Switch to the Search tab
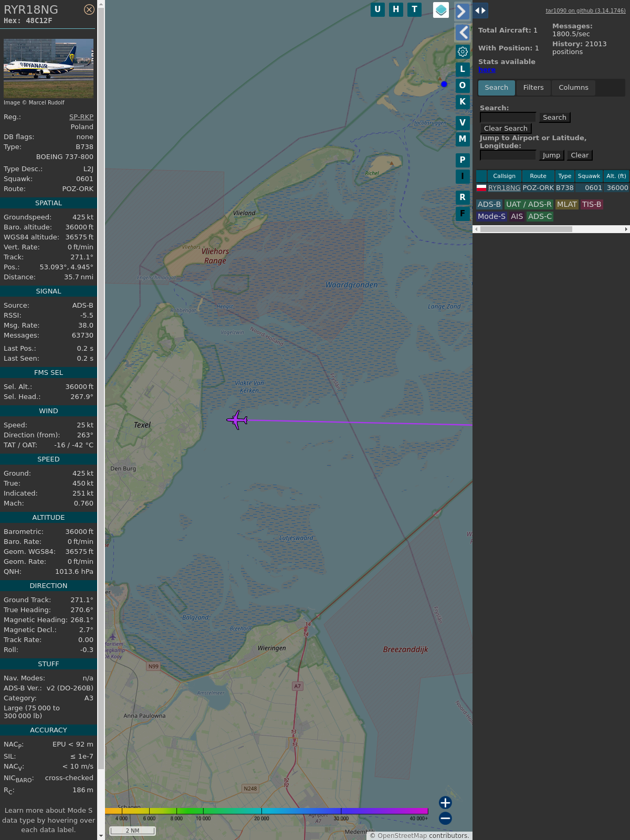Image resolution: width=630 pixels, height=840 pixels. tap(497, 88)
